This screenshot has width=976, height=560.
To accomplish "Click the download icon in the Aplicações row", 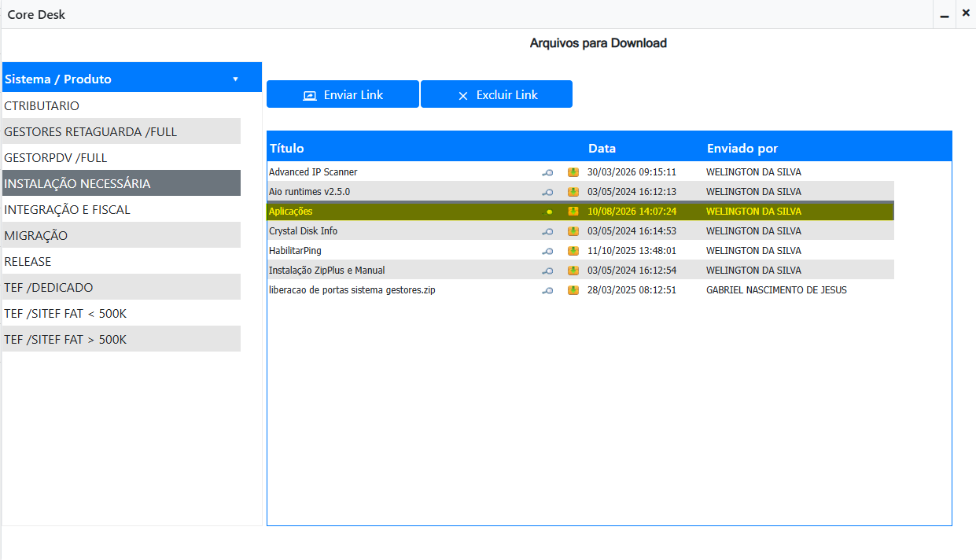I will [x=573, y=212].
